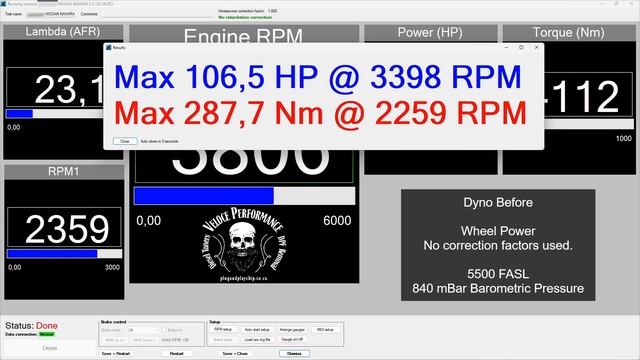Click the green Data connection indicator
640x360 pixels.
click(47, 334)
